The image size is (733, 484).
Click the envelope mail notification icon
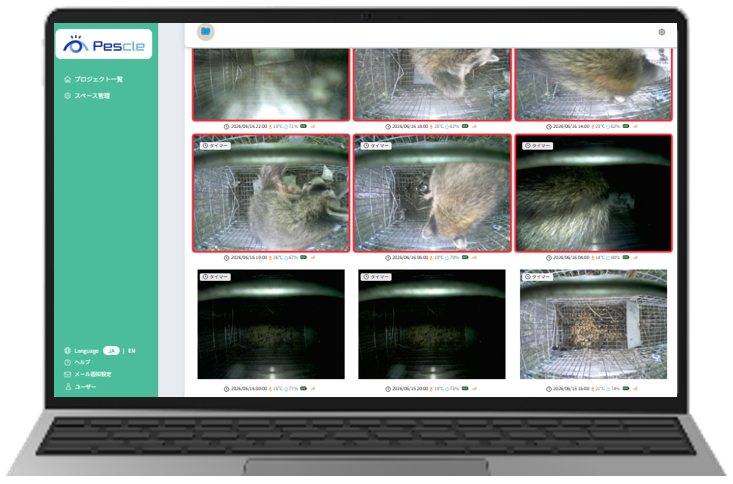[67, 375]
